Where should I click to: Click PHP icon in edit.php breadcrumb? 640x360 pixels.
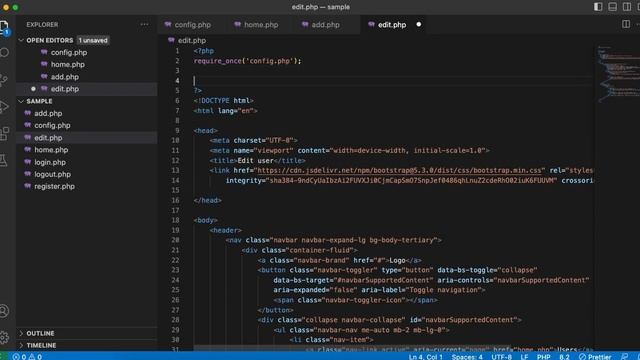[x=171, y=40]
